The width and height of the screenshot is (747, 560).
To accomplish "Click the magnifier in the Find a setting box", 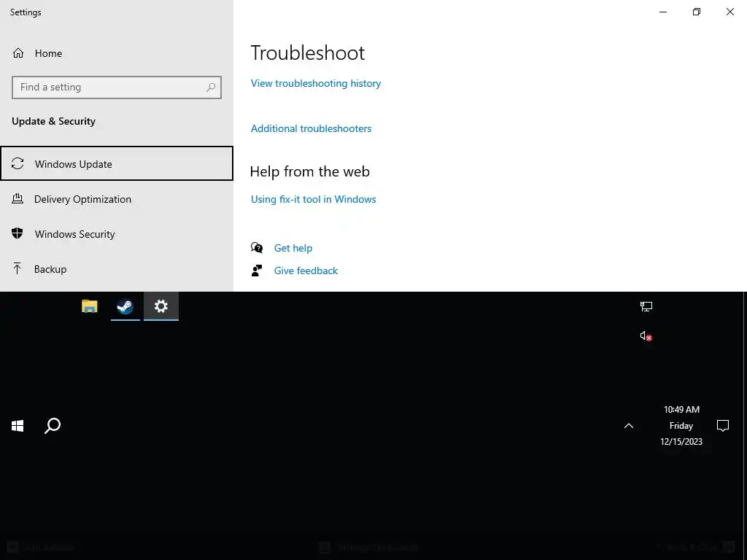I will coord(211,87).
